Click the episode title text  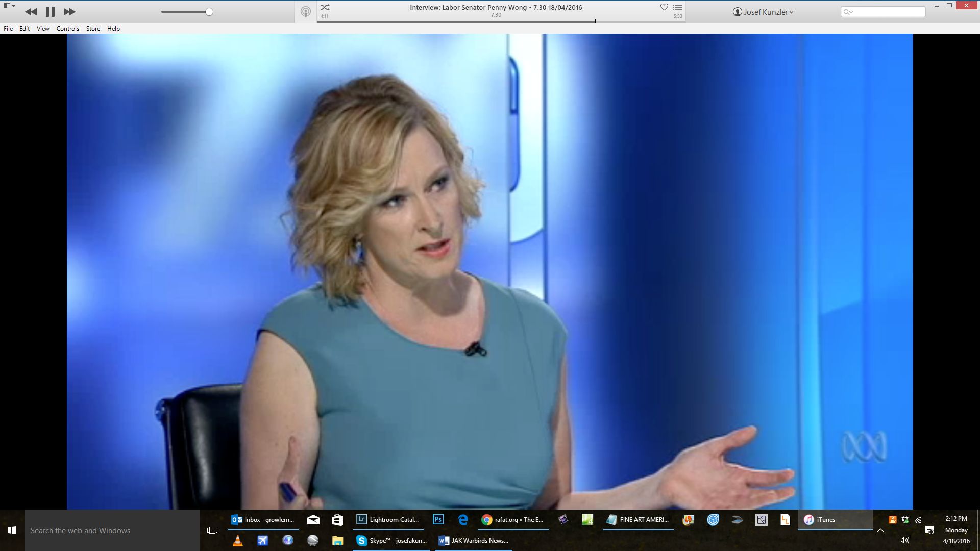pyautogui.click(x=496, y=7)
